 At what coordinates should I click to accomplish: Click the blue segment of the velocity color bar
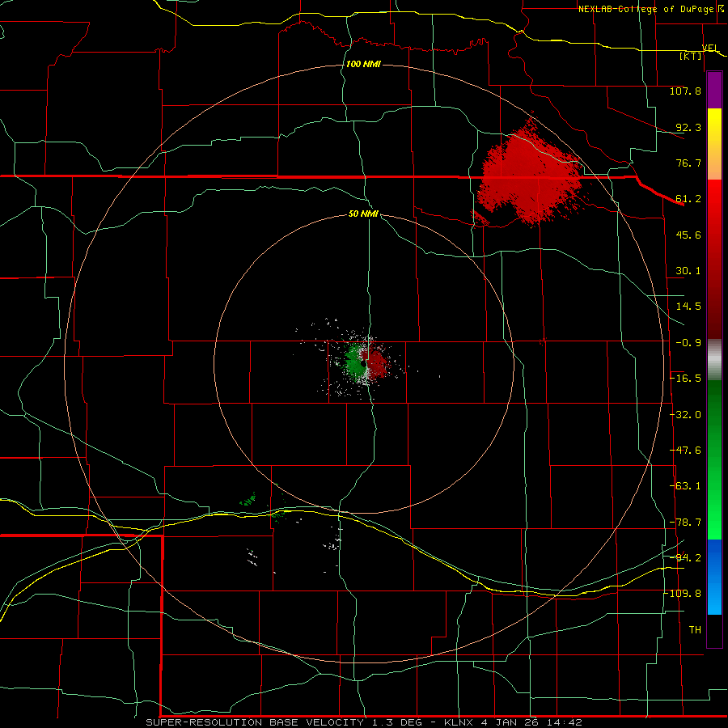pos(714,577)
